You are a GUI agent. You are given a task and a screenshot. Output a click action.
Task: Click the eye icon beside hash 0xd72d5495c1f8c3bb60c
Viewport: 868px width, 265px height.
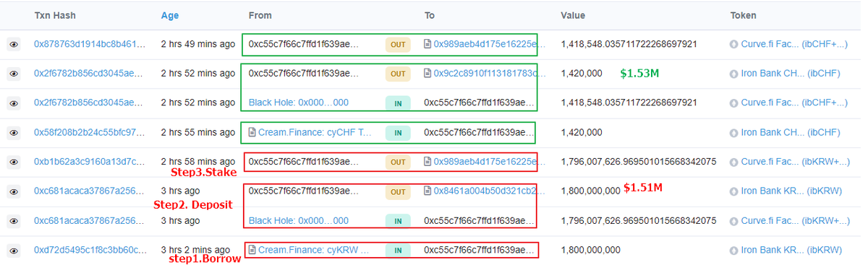click(13, 251)
